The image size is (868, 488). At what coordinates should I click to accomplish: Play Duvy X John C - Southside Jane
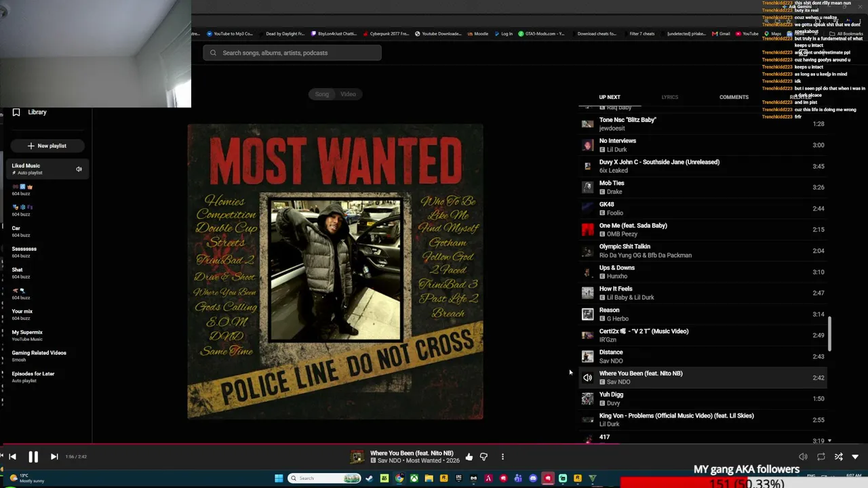coord(703,166)
